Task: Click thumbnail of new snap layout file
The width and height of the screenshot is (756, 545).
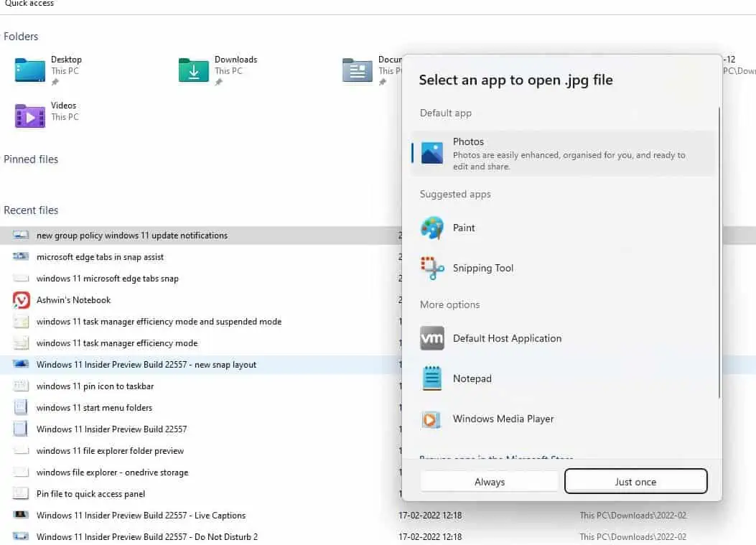Action: click(21, 364)
